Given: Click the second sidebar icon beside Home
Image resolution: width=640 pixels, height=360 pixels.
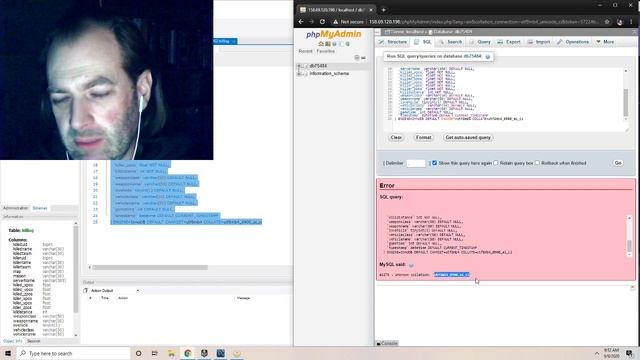Looking at the screenshot, I should pos(328,44).
